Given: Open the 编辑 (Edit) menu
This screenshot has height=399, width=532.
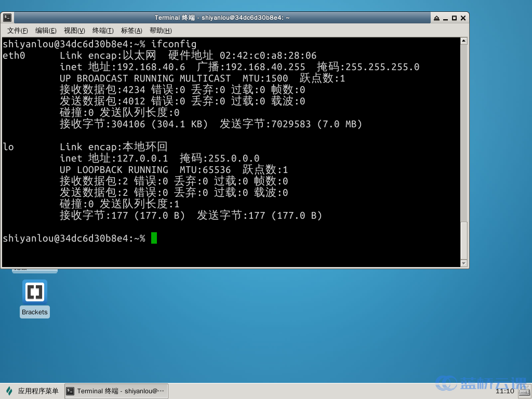Looking at the screenshot, I should [x=46, y=30].
